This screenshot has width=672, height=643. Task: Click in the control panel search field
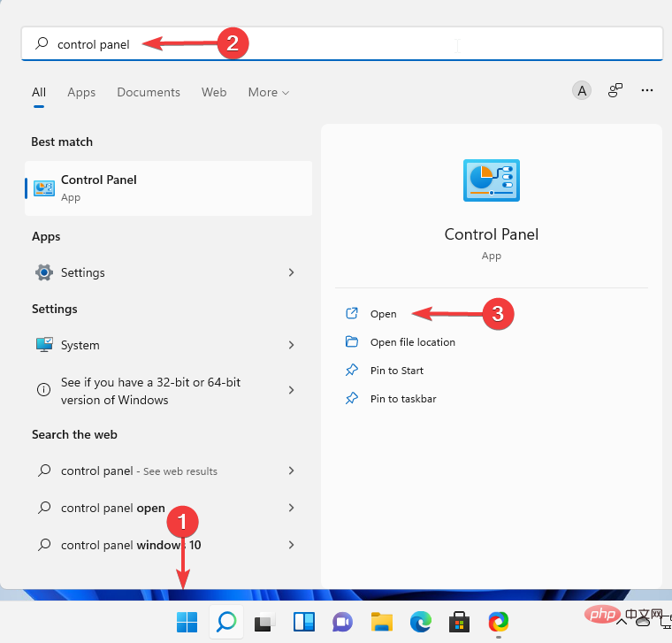point(342,43)
